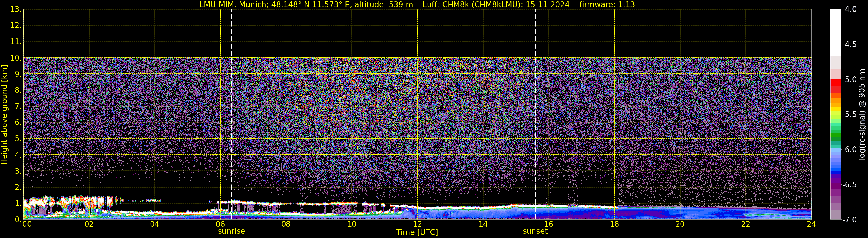Click the '6.' height axis tick label
This screenshot has width=868, height=238.
click(18, 123)
